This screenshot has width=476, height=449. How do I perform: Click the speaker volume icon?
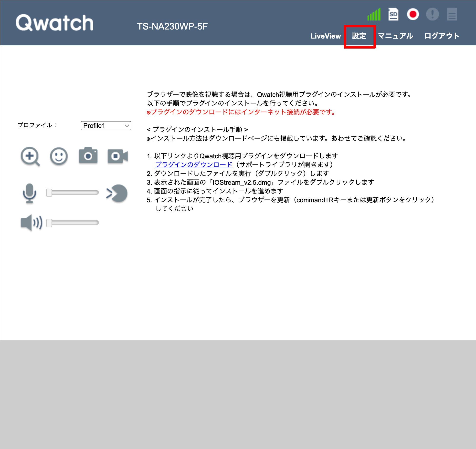click(32, 223)
